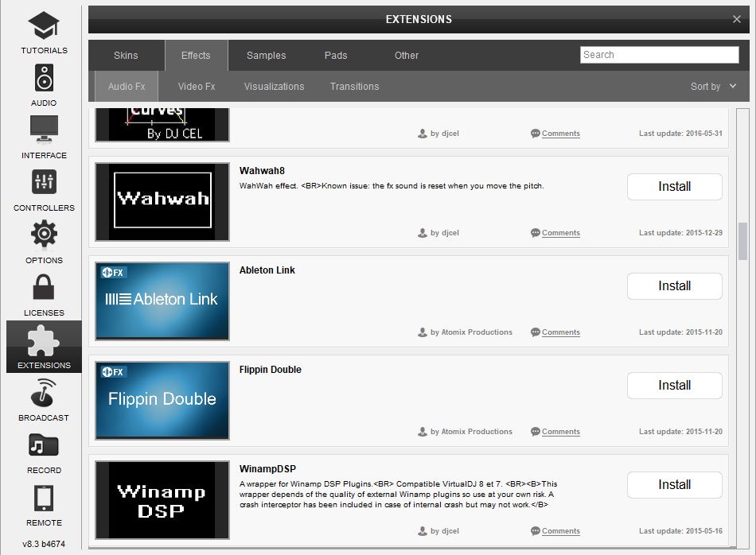Open Comments link for Wahwah8

(x=561, y=233)
